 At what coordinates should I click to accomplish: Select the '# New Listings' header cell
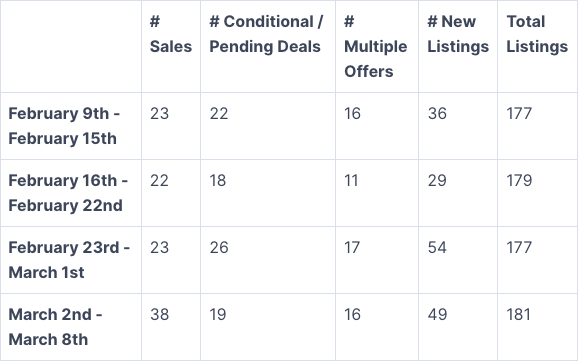click(x=458, y=34)
